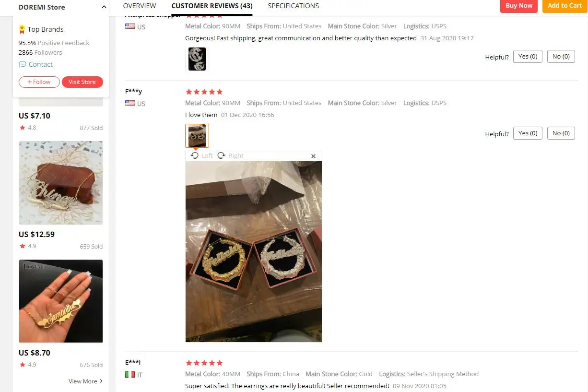Viewport: 588px width, 392px height.
Task: Open first review's earring photo thumbnail
Action: pyautogui.click(x=197, y=59)
